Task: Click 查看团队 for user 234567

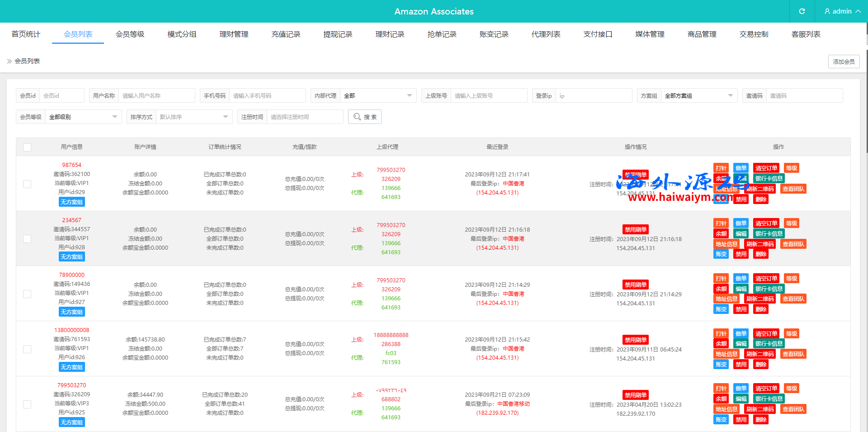Action: (793, 244)
